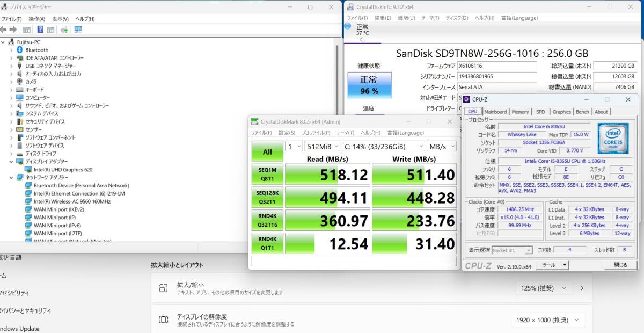Select the Intel(R) UHD Graphics 620 adapter icon
The image size is (644, 333).
pyautogui.click(x=28, y=169)
